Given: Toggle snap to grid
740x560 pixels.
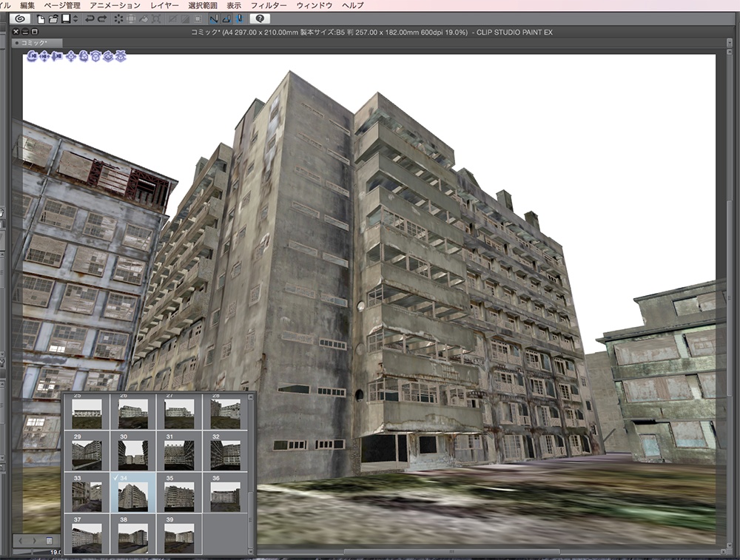Looking at the screenshot, I should tap(239, 19).
